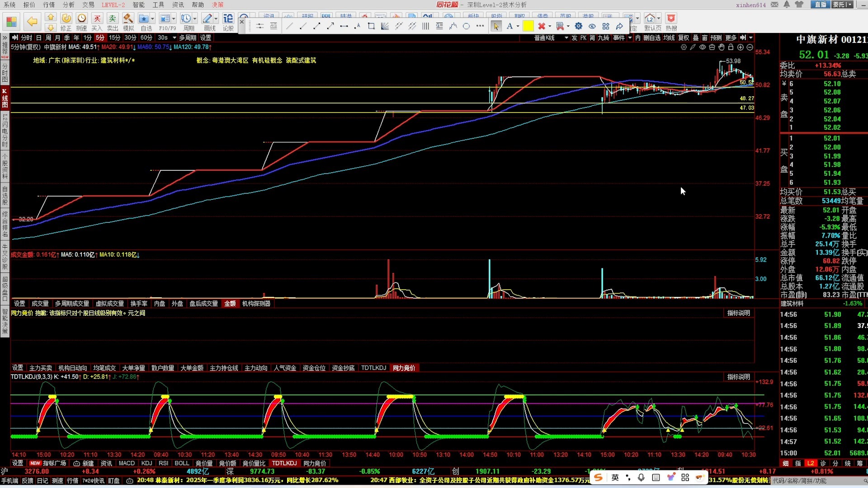
Task: Open the 论股 discussion icon
Action: pyautogui.click(x=228, y=22)
